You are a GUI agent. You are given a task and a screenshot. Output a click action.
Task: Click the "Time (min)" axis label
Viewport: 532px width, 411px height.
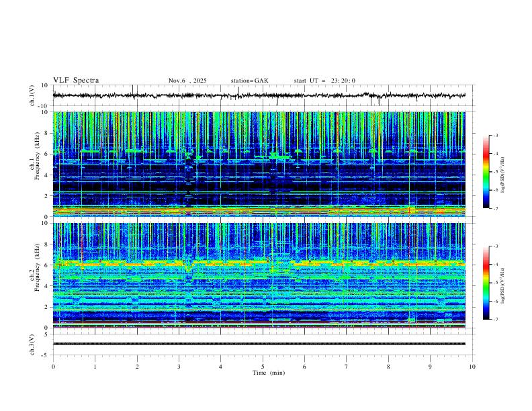[269, 373]
